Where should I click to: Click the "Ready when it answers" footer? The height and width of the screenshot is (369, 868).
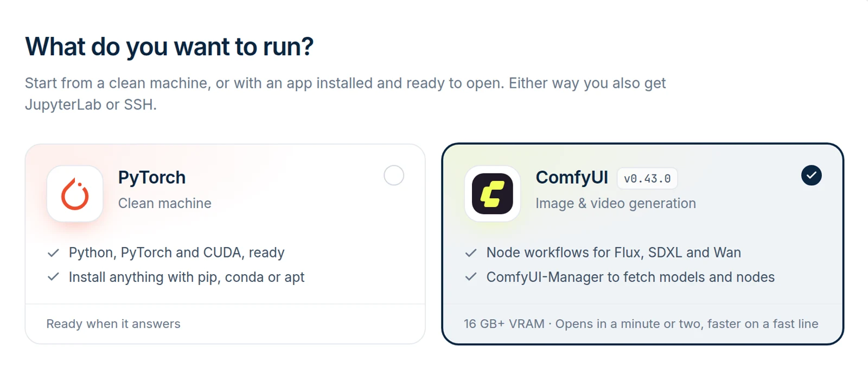pos(113,324)
